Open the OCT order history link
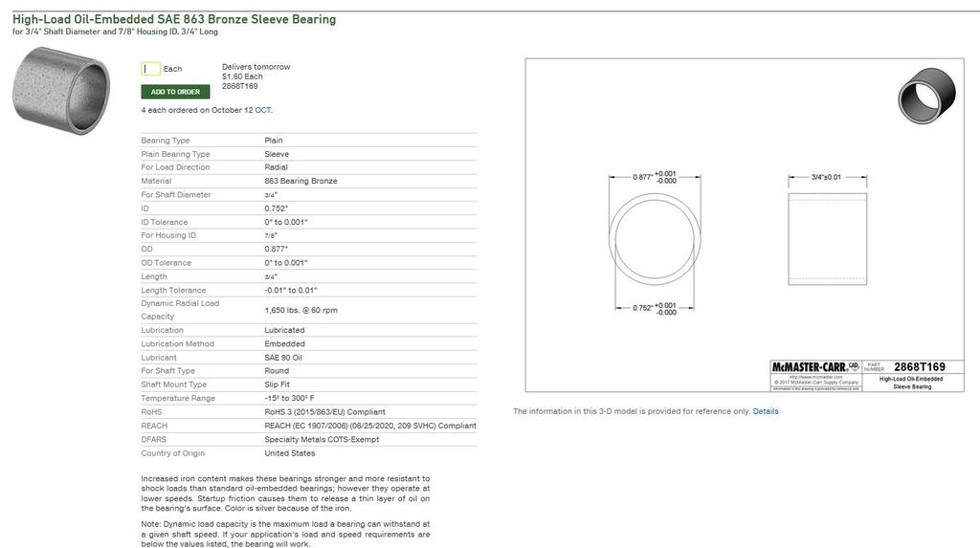The width and height of the screenshot is (980, 548). coord(262,110)
